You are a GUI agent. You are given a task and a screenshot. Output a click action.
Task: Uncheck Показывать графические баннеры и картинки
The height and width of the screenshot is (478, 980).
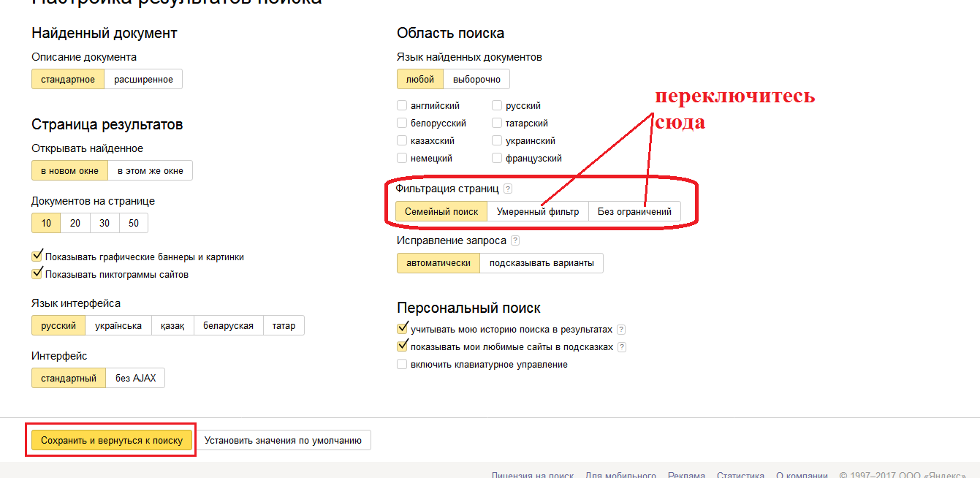pyautogui.click(x=37, y=257)
